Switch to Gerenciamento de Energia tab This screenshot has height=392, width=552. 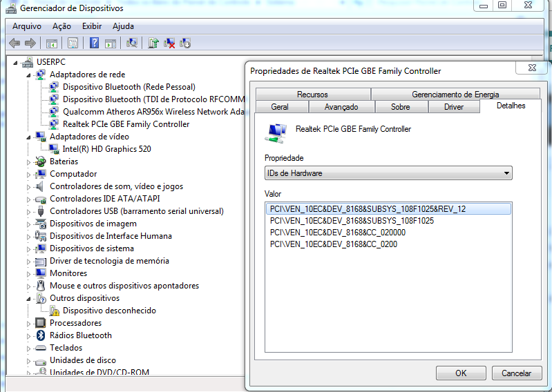(455, 95)
